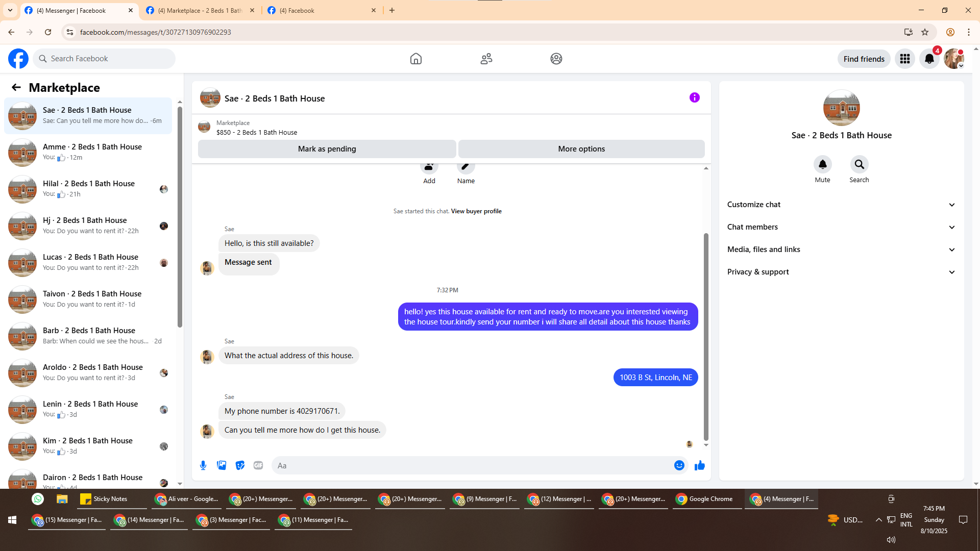980x551 pixels.
Task: Open the sticker picker icon
Action: (x=240, y=465)
